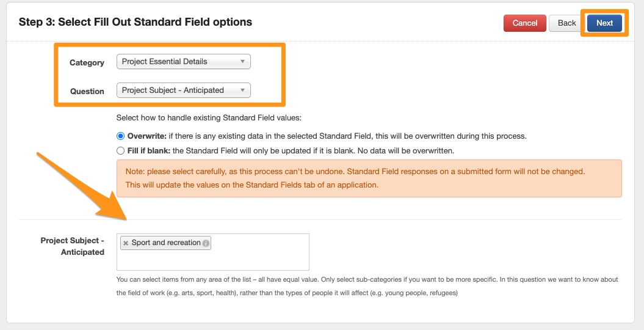Click the Question field label
Image resolution: width=644 pixels, height=330 pixels.
coord(87,91)
